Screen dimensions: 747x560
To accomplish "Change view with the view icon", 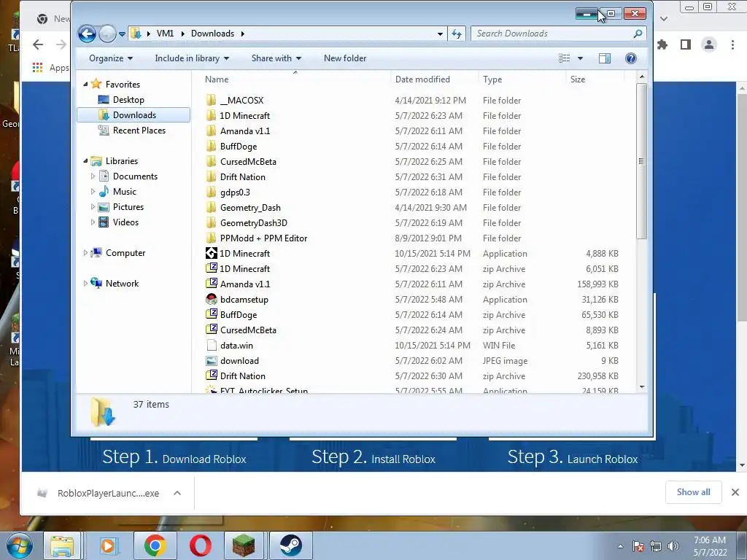I will click(x=565, y=58).
